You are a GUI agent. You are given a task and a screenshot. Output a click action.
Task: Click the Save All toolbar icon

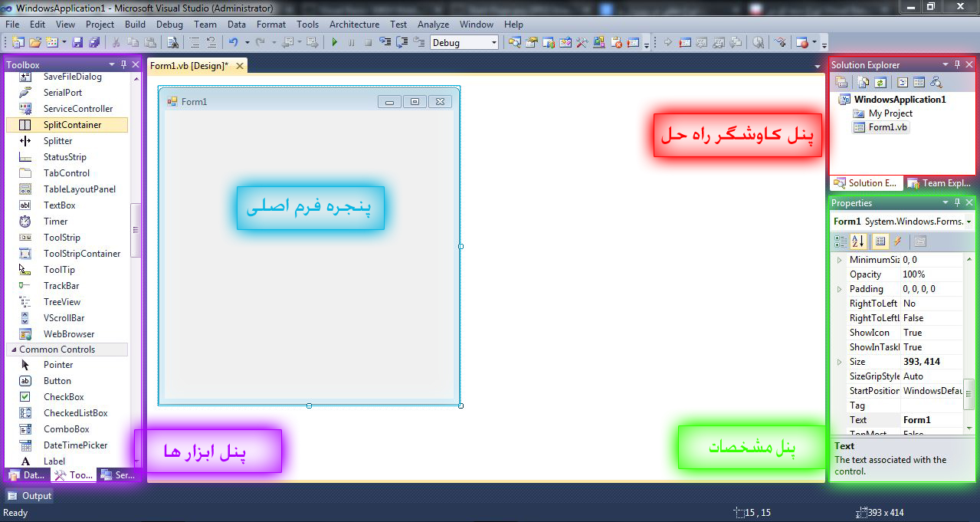(94, 43)
